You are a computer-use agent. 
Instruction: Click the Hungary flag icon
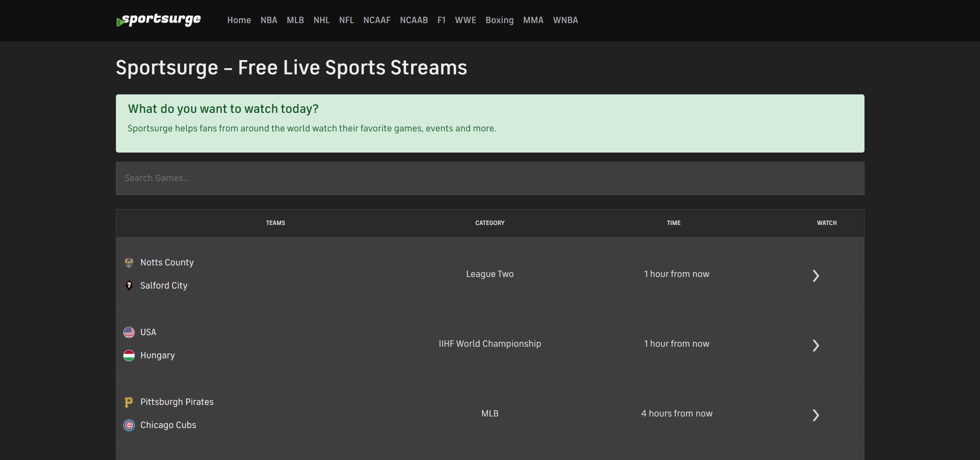click(x=129, y=355)
